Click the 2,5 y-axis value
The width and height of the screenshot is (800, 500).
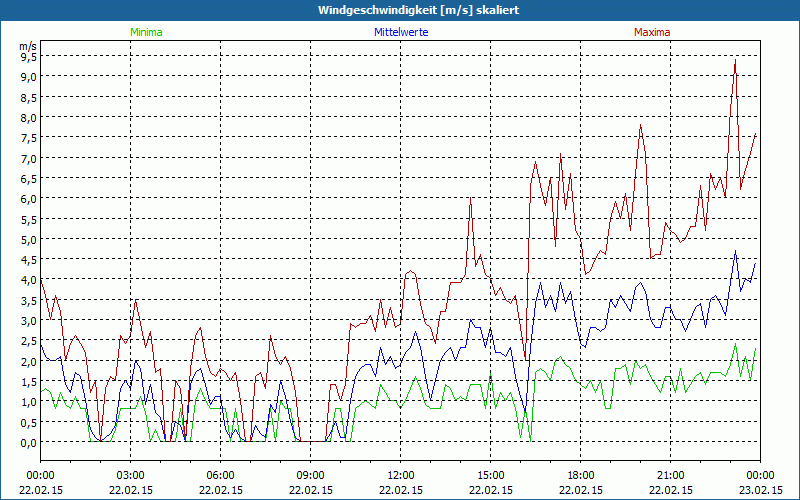28,341
